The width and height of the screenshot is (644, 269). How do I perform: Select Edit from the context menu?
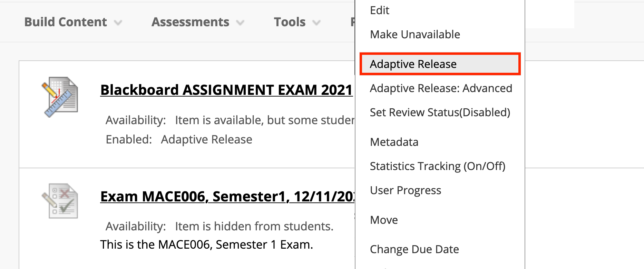(380, 10)
